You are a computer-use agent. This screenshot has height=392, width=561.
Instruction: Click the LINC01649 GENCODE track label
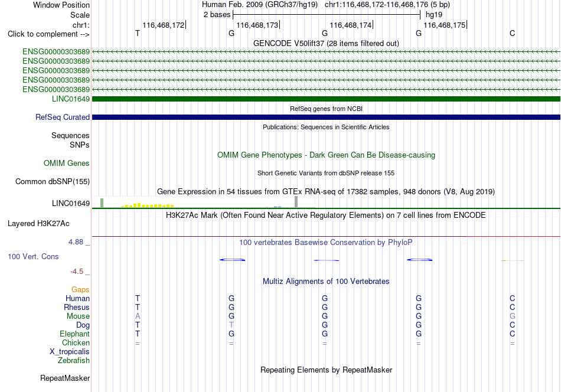pos(70,99)
